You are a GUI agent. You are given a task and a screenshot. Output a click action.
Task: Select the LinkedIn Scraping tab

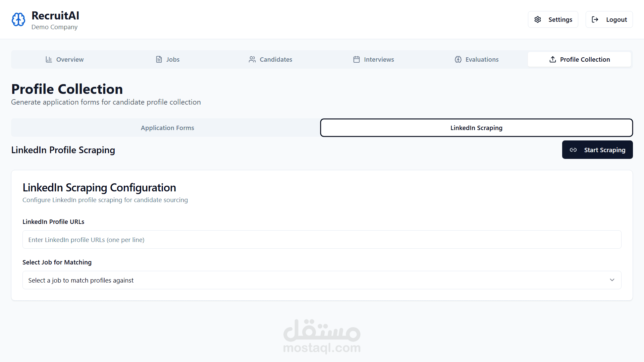[x=476, y=128]
